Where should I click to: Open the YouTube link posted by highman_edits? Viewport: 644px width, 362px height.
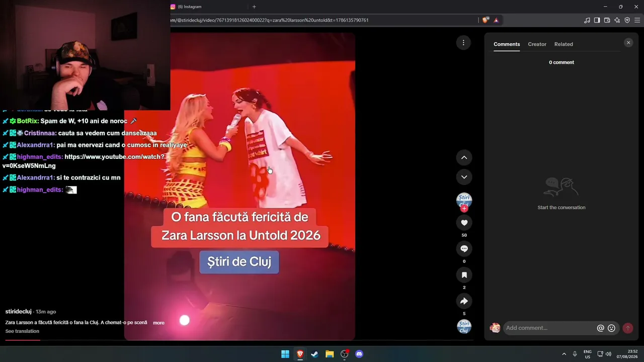pyautogui.click(x=84, y=161)
